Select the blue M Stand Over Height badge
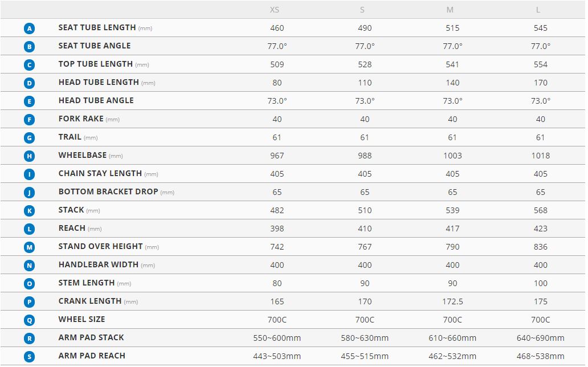 click(30, 247)
